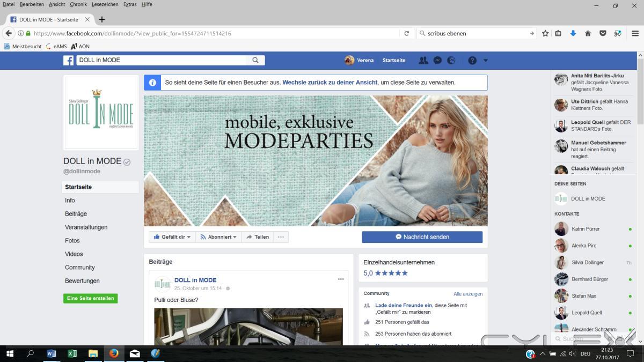The height and width of the screenshot is (362, 644).
Task: Go to the Firefox home page icon
Action: (588, 33)
